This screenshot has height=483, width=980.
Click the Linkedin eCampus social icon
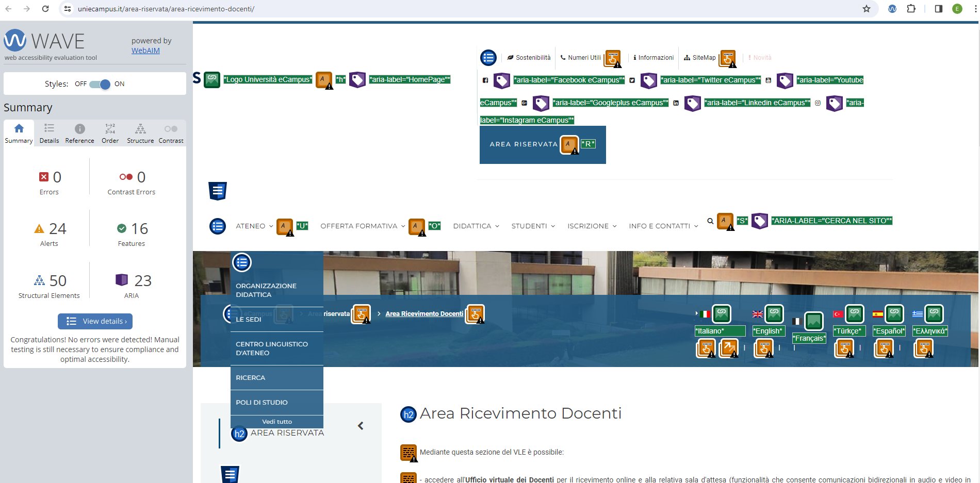click(676, 103)
